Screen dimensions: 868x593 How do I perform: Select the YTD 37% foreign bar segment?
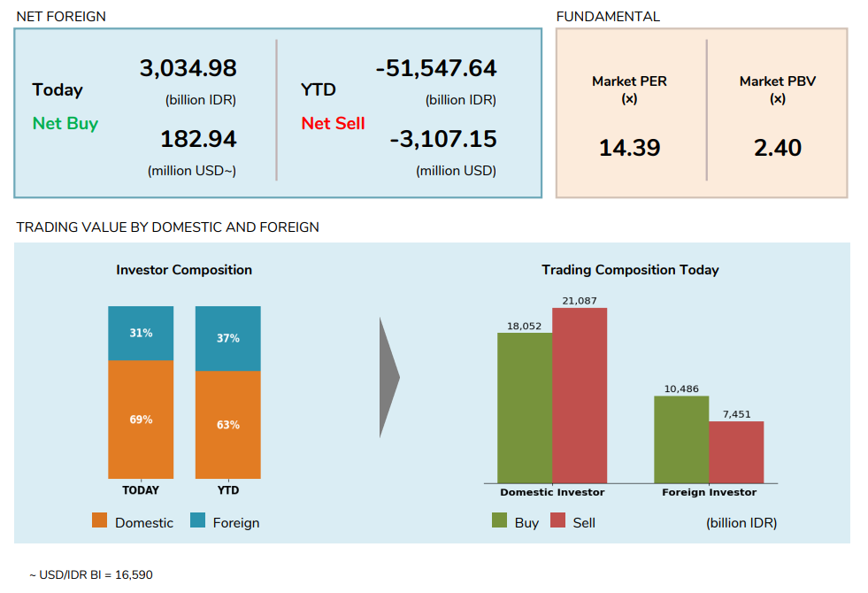pyautogui.click(x=227, y=338)
